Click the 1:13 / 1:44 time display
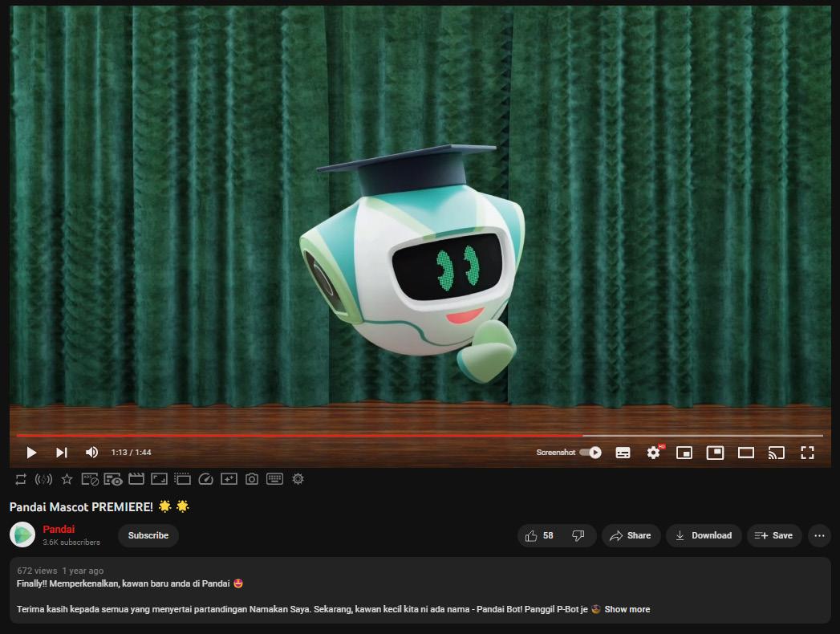Viewport: 840px width, 634px height. click(132, 453)
